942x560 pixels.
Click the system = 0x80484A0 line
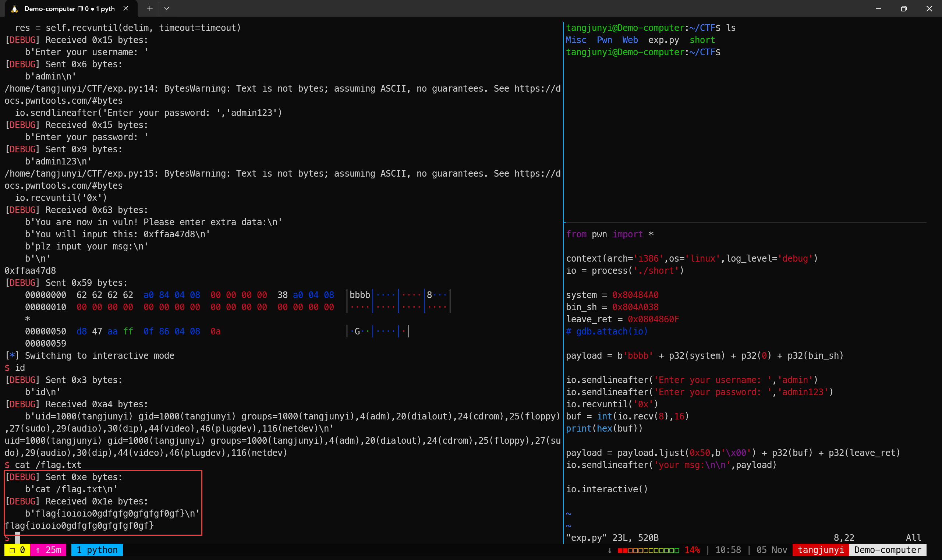point(612,295)
